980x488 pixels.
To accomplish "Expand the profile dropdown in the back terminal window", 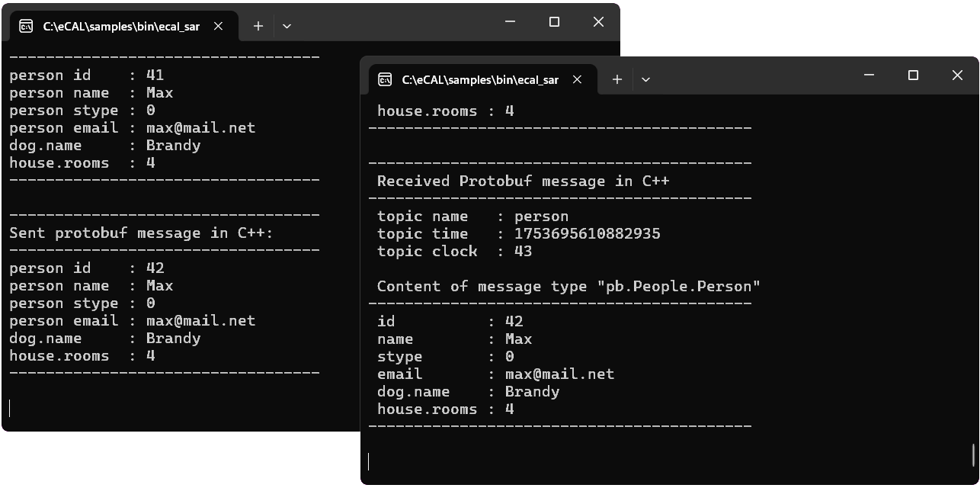I will 287,26.
